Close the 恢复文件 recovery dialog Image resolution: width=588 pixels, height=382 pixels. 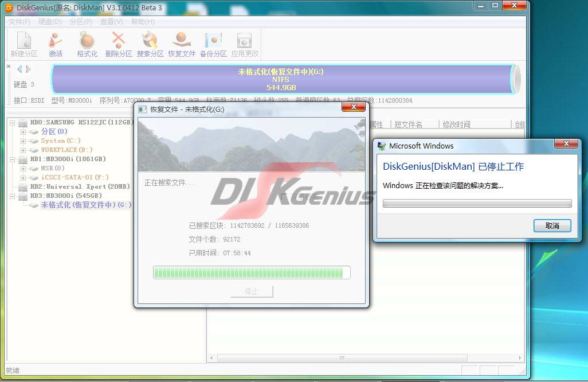[353, 107]
